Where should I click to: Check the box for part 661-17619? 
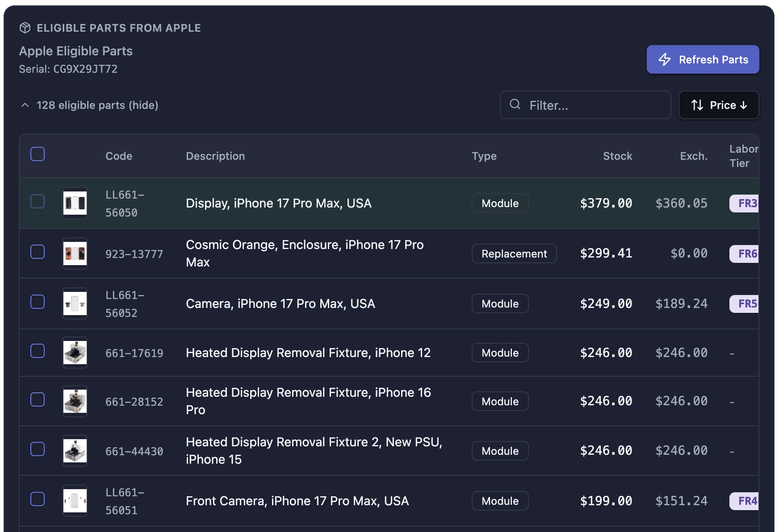pos(38,351)
